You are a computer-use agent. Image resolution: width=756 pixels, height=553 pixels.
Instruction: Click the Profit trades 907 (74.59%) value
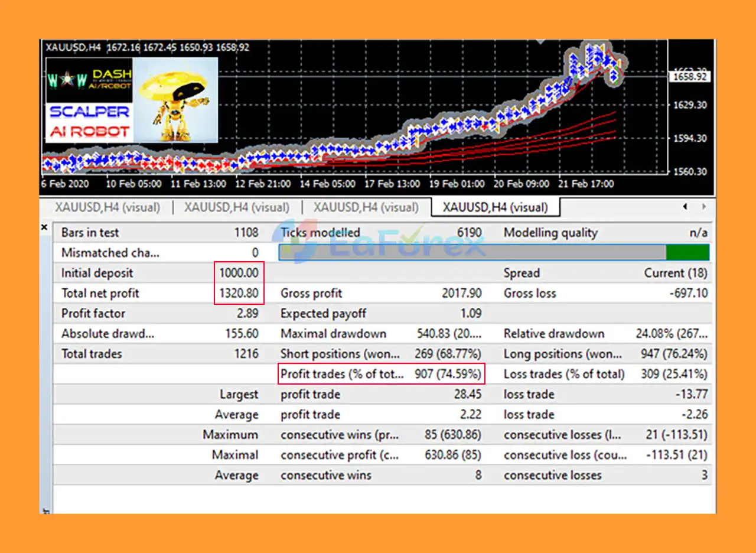(x=448, y=374)
